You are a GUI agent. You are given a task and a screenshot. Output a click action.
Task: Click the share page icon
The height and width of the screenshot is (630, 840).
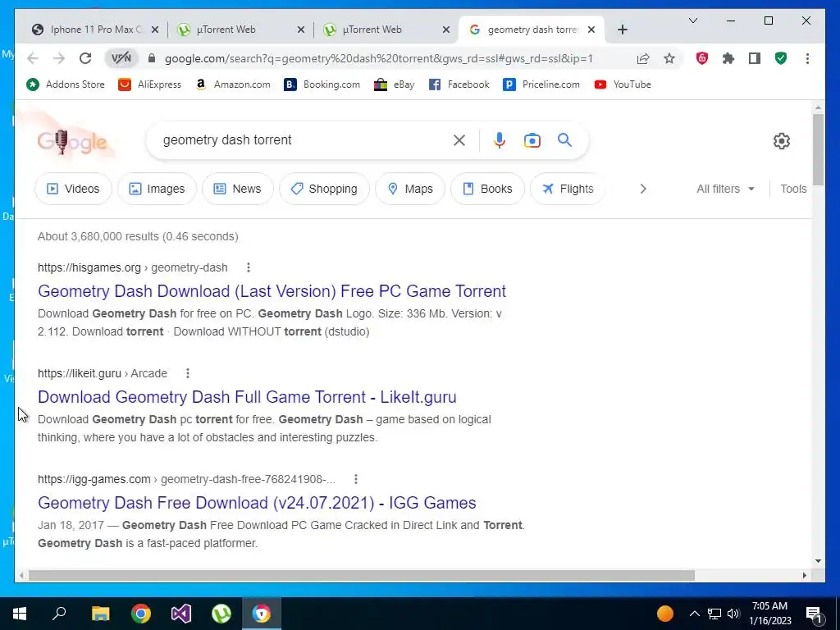pos(643,58)
